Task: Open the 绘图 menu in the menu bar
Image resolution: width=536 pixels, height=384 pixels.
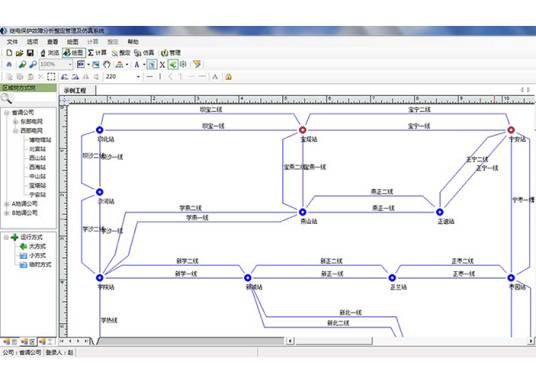Action: coord(72,42)
